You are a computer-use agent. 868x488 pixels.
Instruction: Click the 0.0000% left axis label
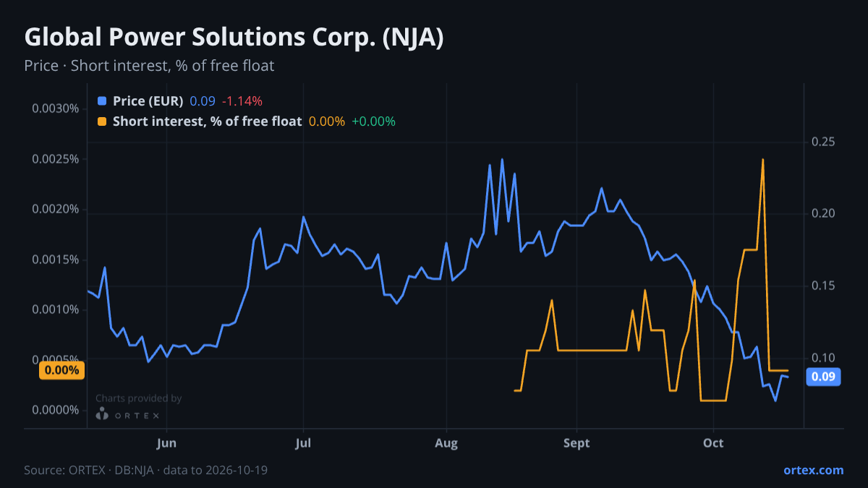(55, 410)
